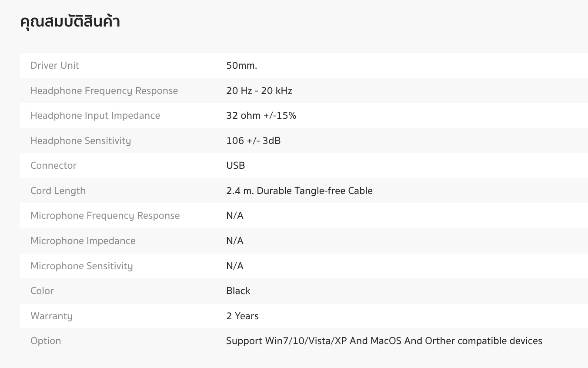Click the Headphone Sensitivity label
This screenshot has height=368, width=588.
tap(80, 141)
